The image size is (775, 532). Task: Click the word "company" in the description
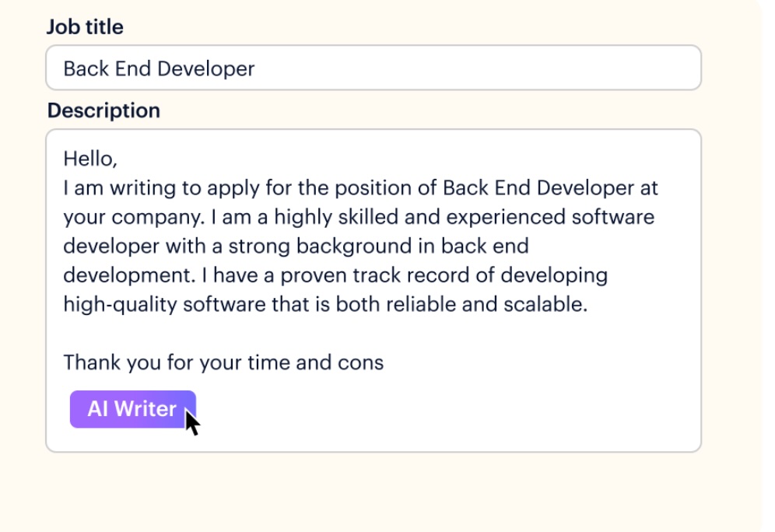(146, 217)
